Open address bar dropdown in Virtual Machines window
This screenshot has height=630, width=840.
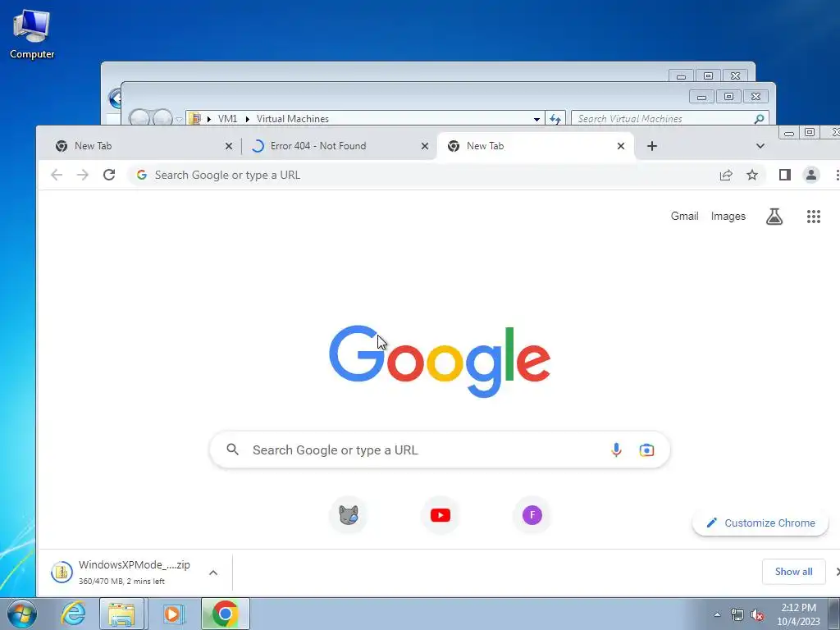click(x=536, y=118)
